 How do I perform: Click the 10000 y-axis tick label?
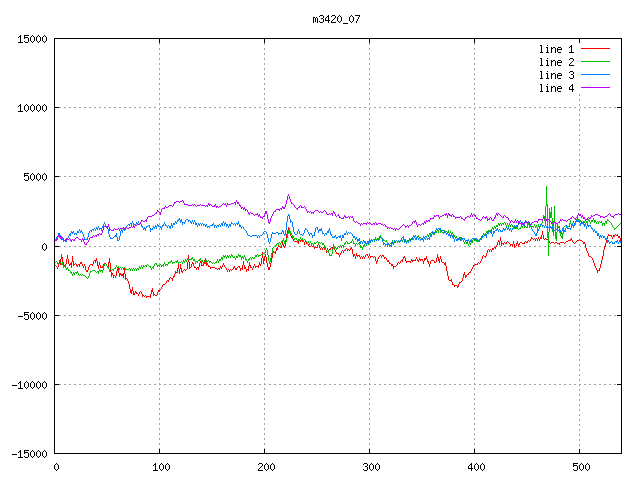pyautogui.click(x=32, y=108)
